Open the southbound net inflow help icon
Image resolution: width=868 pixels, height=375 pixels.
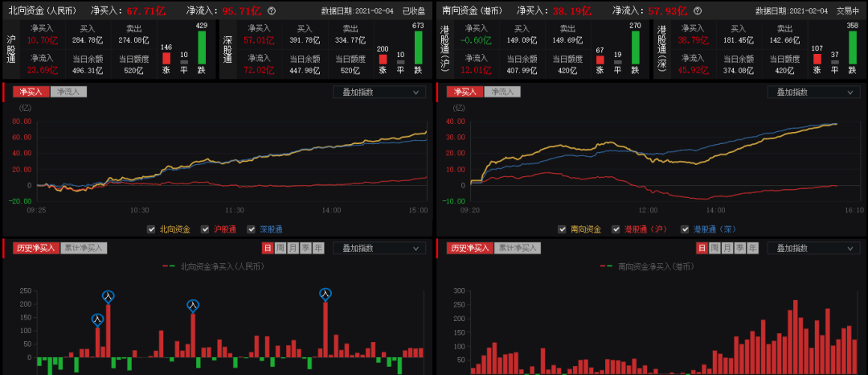tap(698, 10)
